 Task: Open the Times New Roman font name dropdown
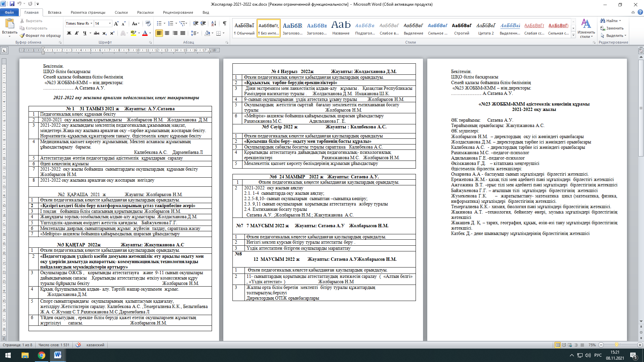[x=91, y=23]
